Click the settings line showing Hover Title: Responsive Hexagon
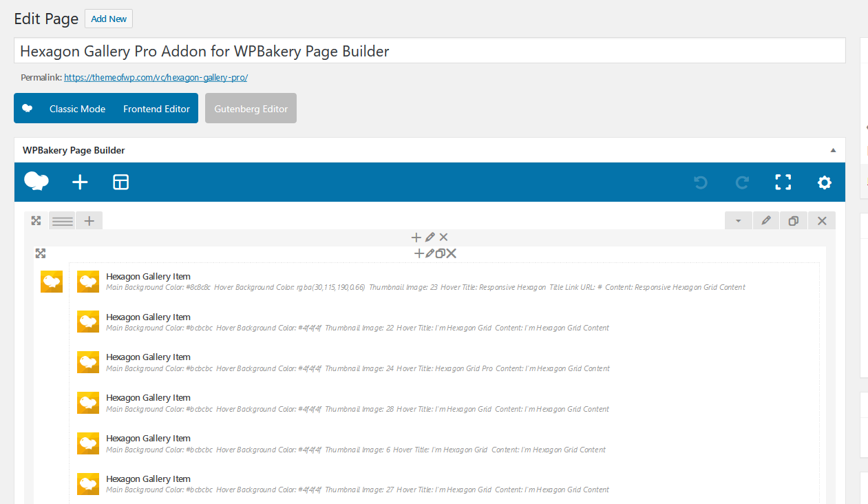 tap(425, 287)
